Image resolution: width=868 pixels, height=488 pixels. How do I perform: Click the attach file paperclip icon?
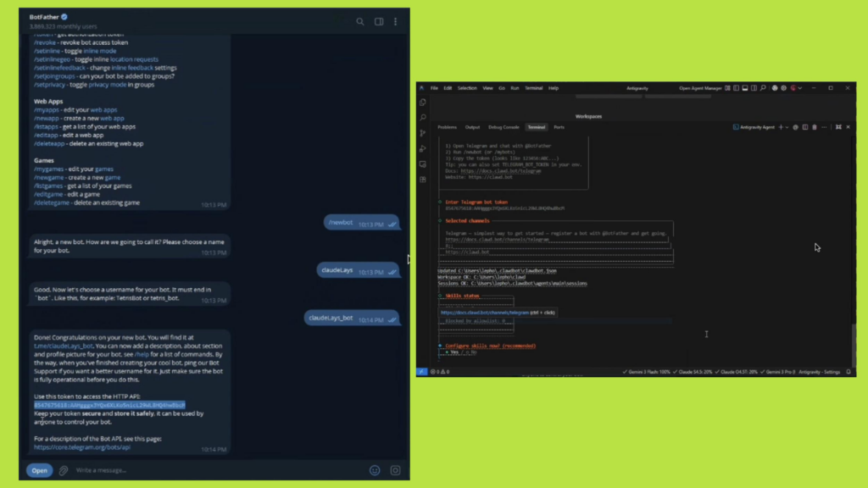point(63,470)
